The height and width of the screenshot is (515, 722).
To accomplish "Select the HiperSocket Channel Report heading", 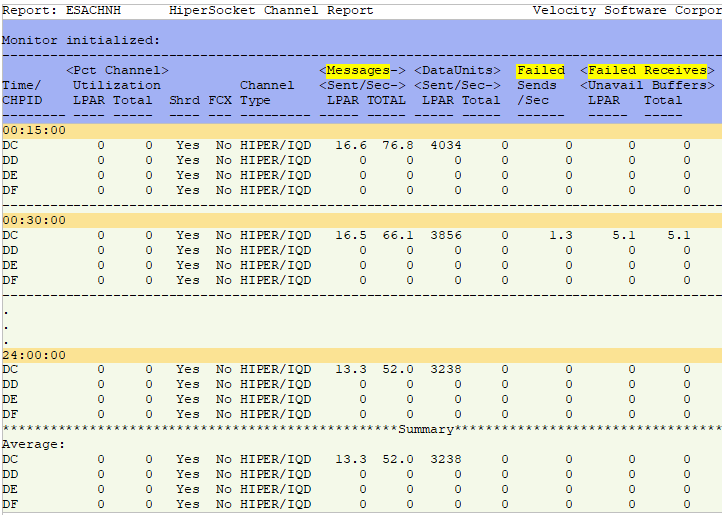I will (271, 10).
